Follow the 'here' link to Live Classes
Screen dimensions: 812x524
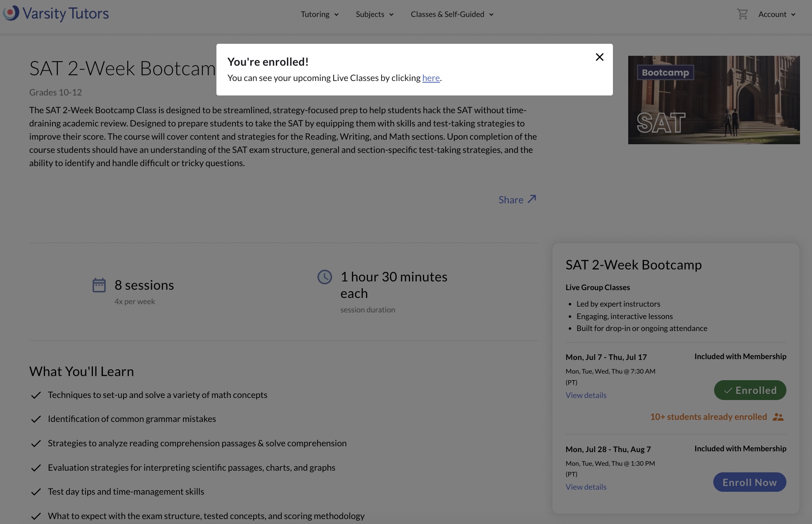click(431, 78)
